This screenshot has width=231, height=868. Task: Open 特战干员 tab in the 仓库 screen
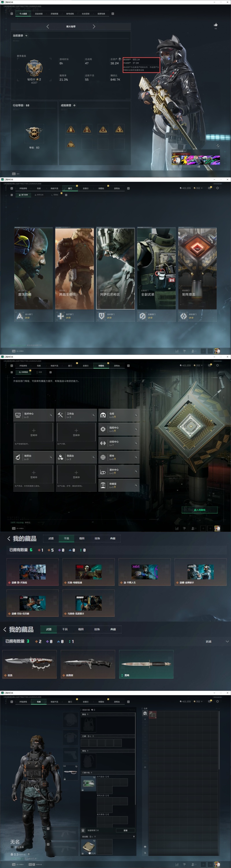[x=54, y=701]
